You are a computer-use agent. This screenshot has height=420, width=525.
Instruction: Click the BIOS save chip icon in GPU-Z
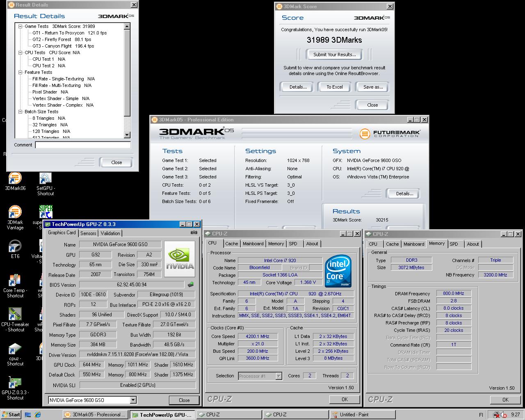coord(191,284)
